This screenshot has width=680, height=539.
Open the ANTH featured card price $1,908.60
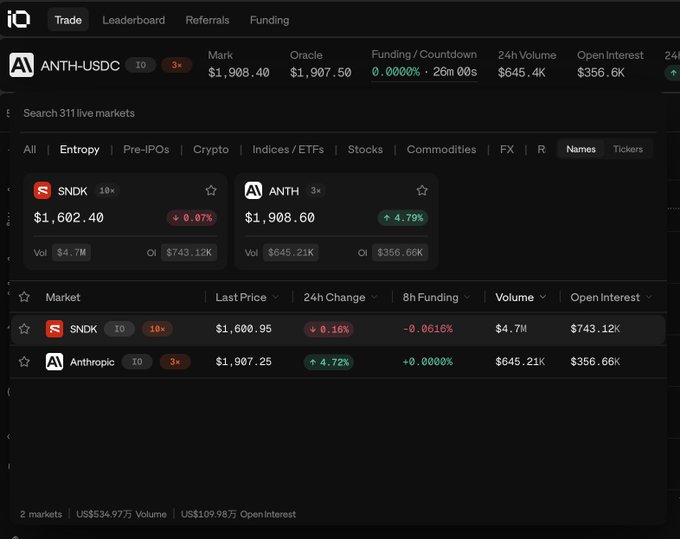(280, 218)
